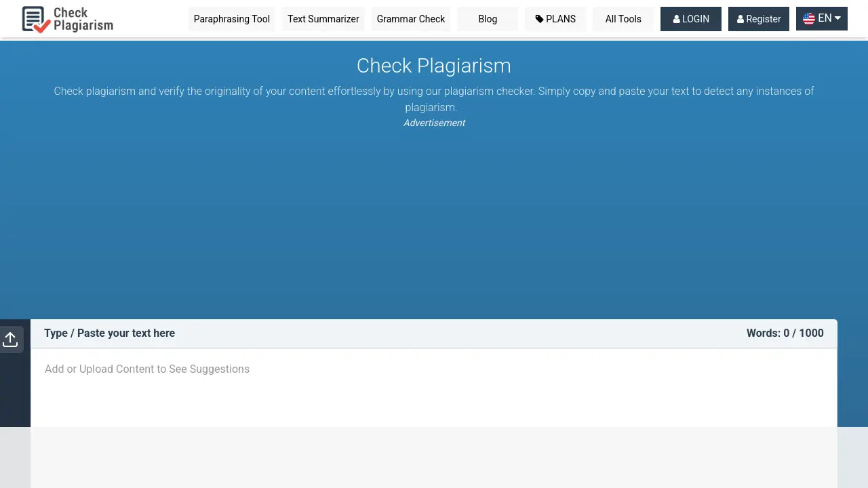868x488 pixels.
Task: Open the EN language dropdown
Action: (821, 19)
